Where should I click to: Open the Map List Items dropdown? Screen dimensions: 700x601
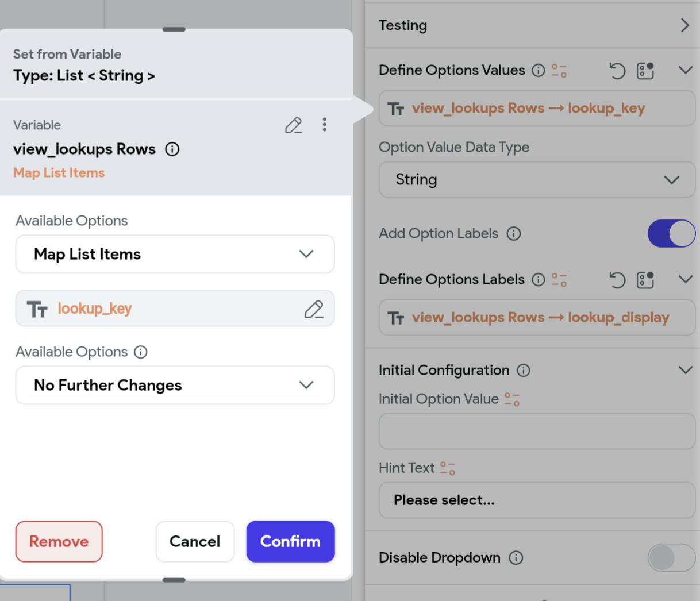[x=175, y=254]
